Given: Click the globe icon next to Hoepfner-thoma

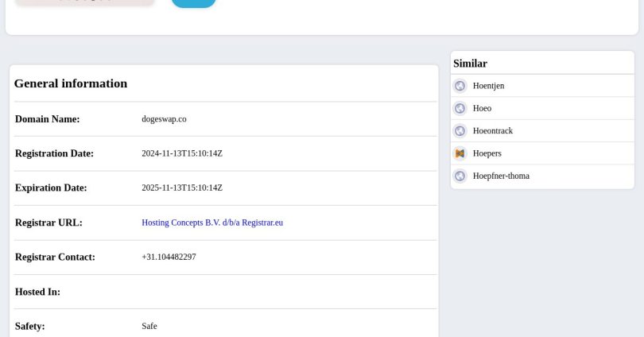Looking at the screenshot, I should 460,176.
